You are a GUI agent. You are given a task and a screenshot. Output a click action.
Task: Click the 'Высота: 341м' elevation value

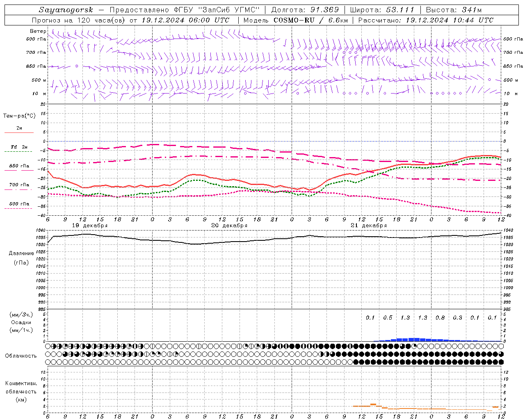pyautogui.click(x=454, y=10)
